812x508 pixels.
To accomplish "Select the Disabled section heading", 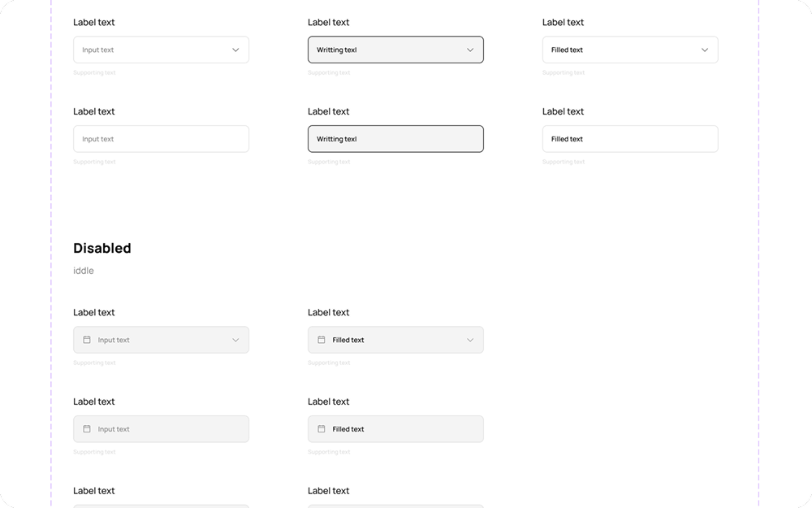I will (x=102, y=248).
